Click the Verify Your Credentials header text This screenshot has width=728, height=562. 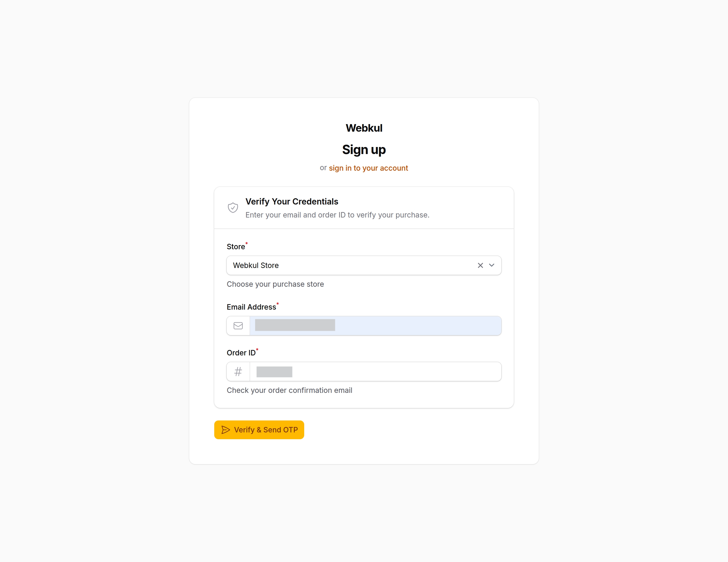point(292,201)
